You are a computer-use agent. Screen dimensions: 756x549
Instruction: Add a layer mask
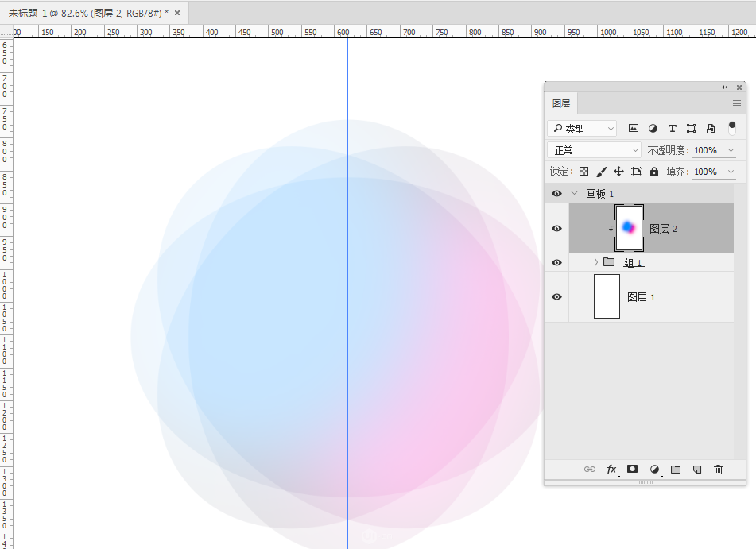click(633, 470)
